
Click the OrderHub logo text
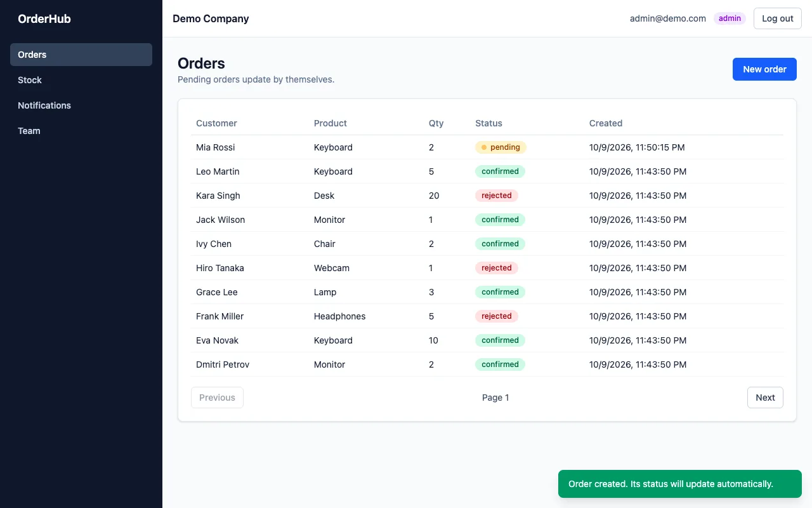[x=44, y=19]
